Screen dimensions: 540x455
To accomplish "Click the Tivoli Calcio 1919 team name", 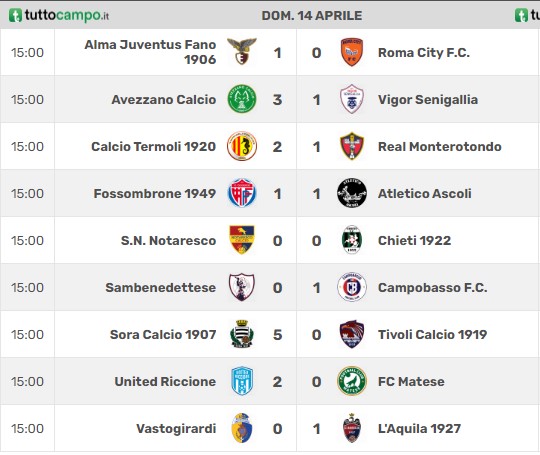I will (x=432, y=334).
